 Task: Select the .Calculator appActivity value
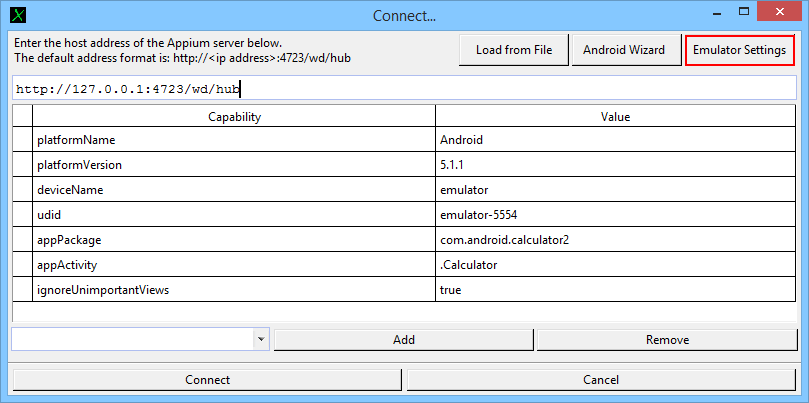615,265
